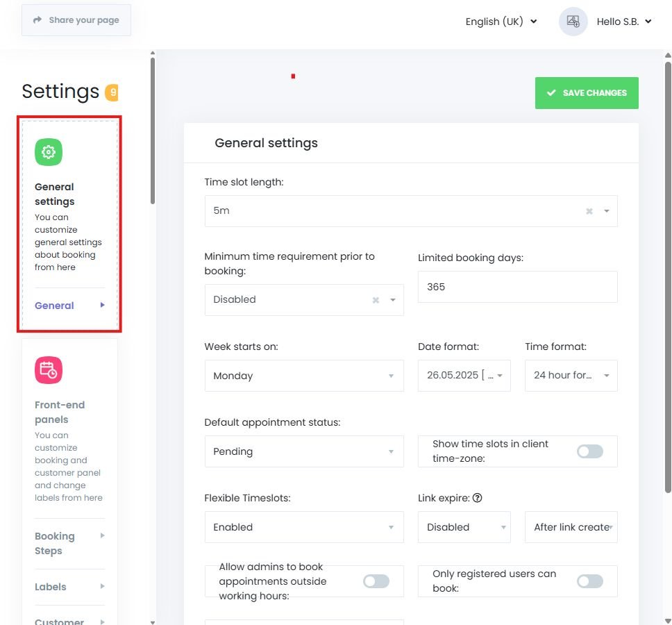Clear the Time slot length selection
The image size is (672, 625).
589,211
